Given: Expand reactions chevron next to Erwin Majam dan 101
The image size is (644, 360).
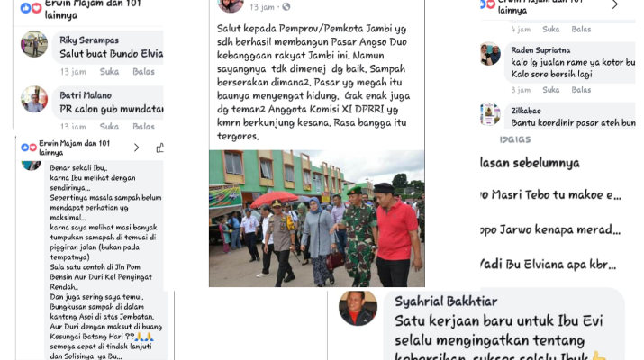Looking at the screenshot, I should click(136, 148).
